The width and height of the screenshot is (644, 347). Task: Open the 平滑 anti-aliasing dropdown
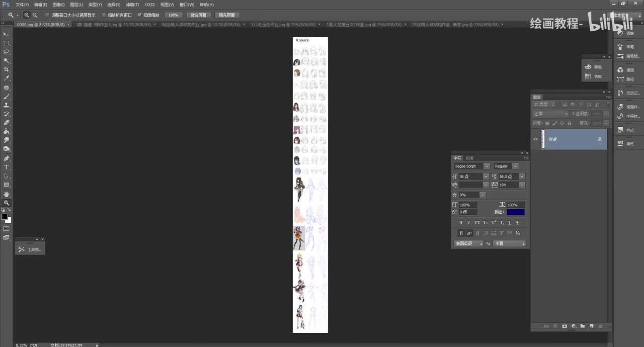click(x=510, y=243)
